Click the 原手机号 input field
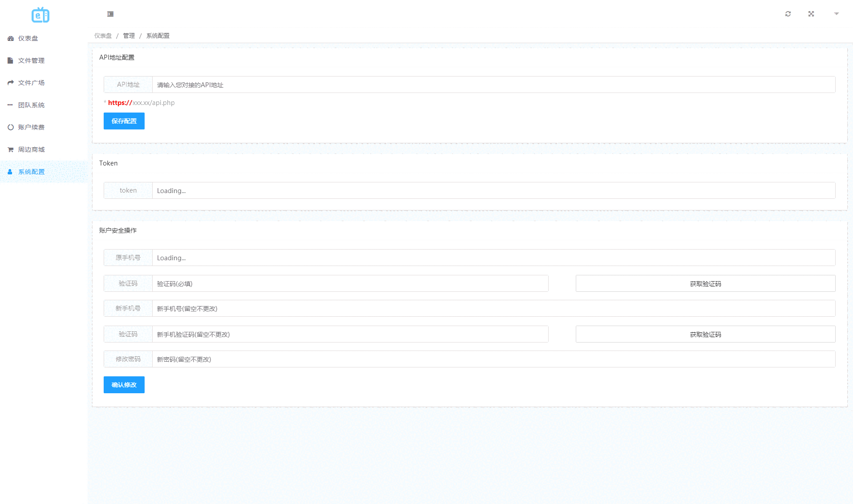853x504 pixels. (x=494, y=258)
